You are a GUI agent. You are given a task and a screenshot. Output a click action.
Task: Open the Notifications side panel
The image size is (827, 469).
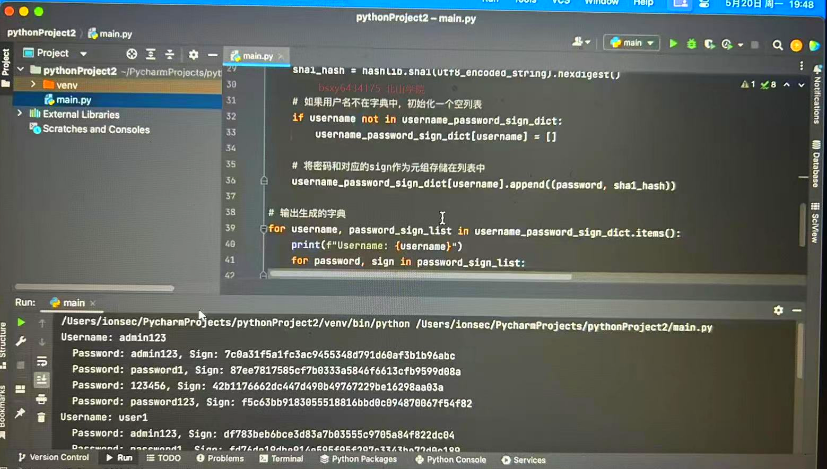point(816,98)
